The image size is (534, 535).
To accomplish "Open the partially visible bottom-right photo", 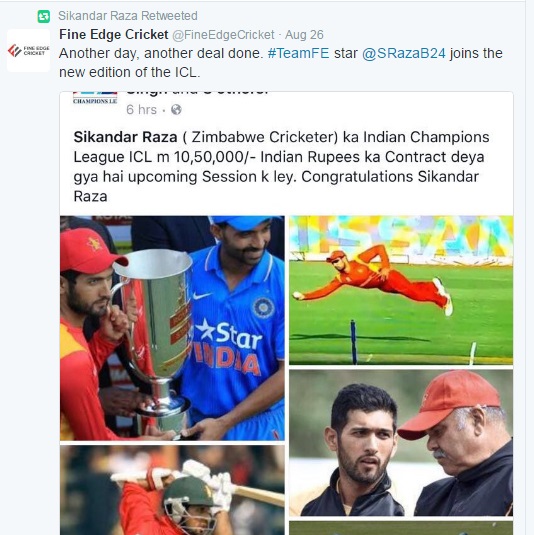I will click(401, 528).
